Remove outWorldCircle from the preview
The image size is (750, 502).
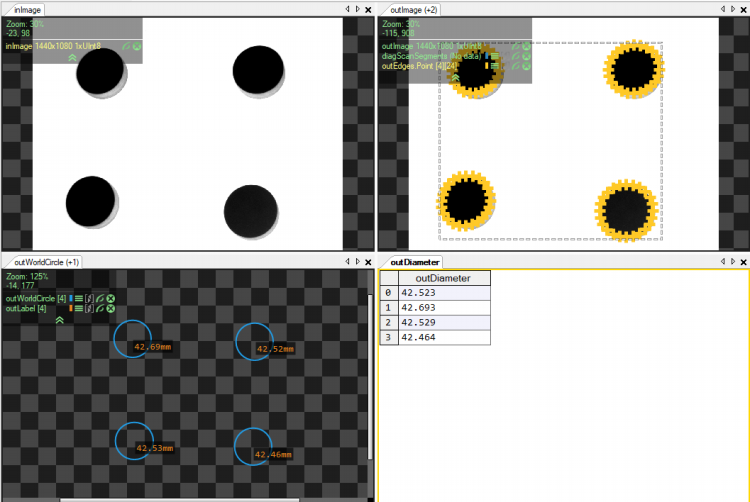tap(111, 298)
